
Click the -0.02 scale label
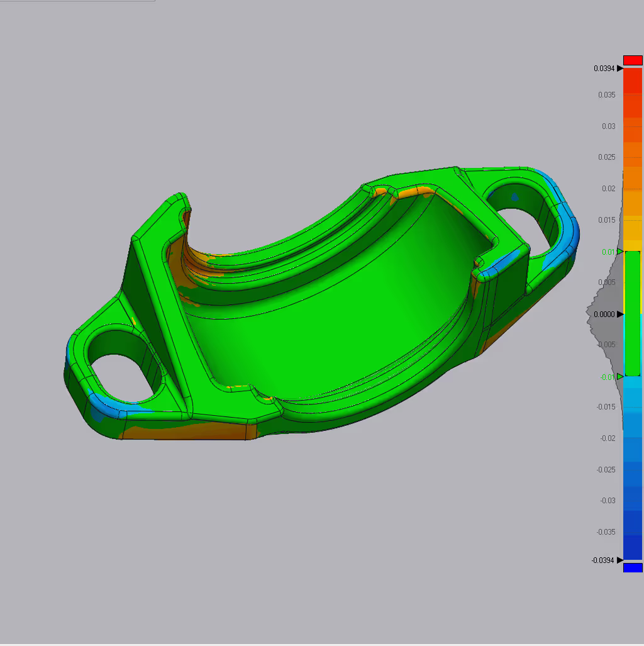click(x=608, y=438)
